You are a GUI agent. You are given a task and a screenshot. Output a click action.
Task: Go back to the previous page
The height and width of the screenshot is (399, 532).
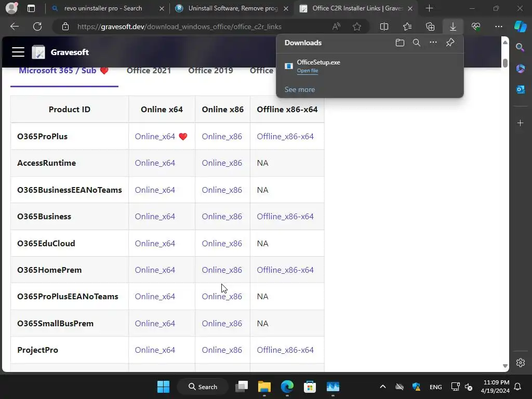[15, 26]
